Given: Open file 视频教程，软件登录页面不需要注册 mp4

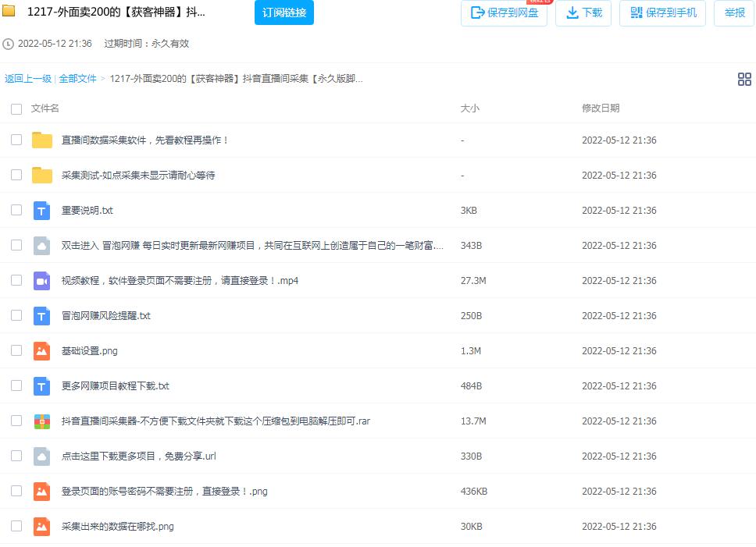Looking at the screenshot, I should point(180,281).
